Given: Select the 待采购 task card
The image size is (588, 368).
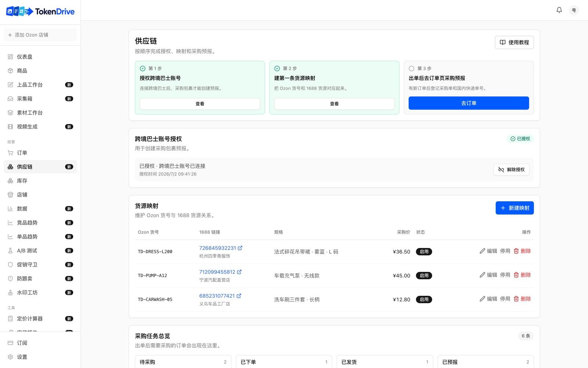Looking at the screenshot, I should (x=183, y=362).
